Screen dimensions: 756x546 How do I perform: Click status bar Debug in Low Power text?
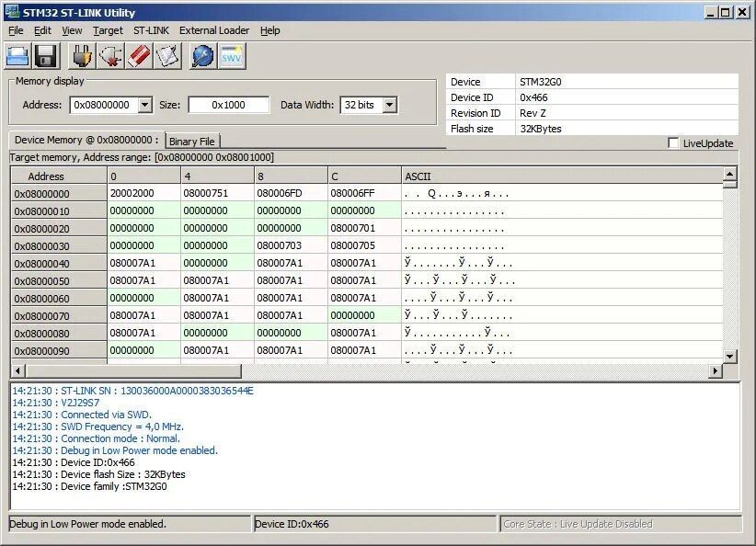pyautogui.click(x=87, y=524)
